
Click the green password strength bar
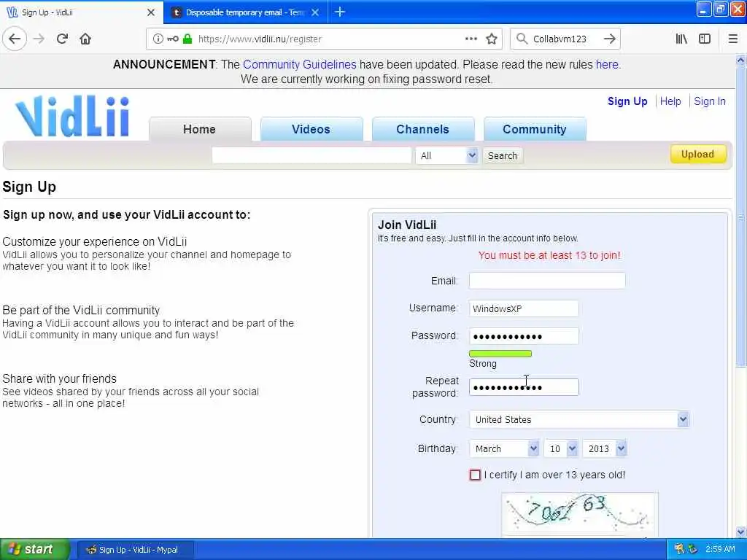[500, 354]
